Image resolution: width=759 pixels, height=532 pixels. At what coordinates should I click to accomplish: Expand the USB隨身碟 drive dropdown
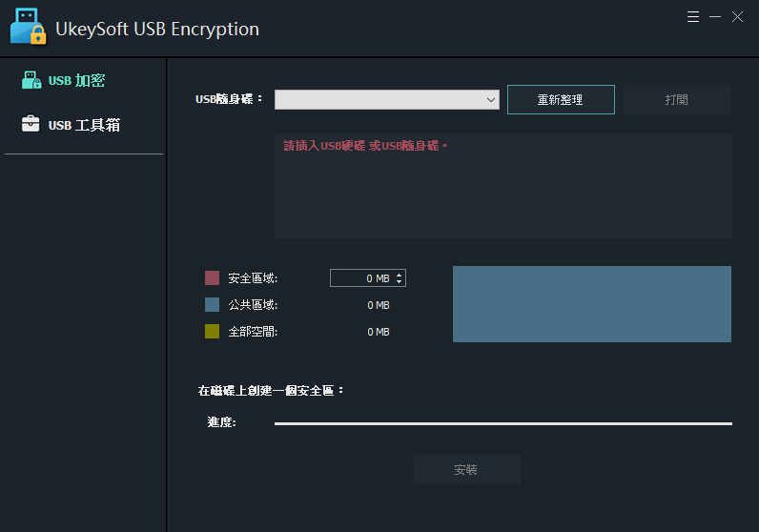click(x=387, y=100)
